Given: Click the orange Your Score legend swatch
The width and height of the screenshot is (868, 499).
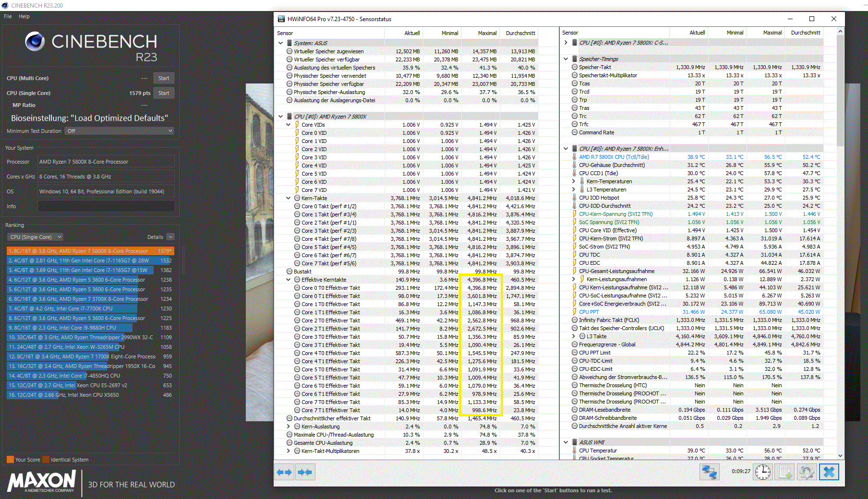Looking at the screenshot, I should pos(10,460).
